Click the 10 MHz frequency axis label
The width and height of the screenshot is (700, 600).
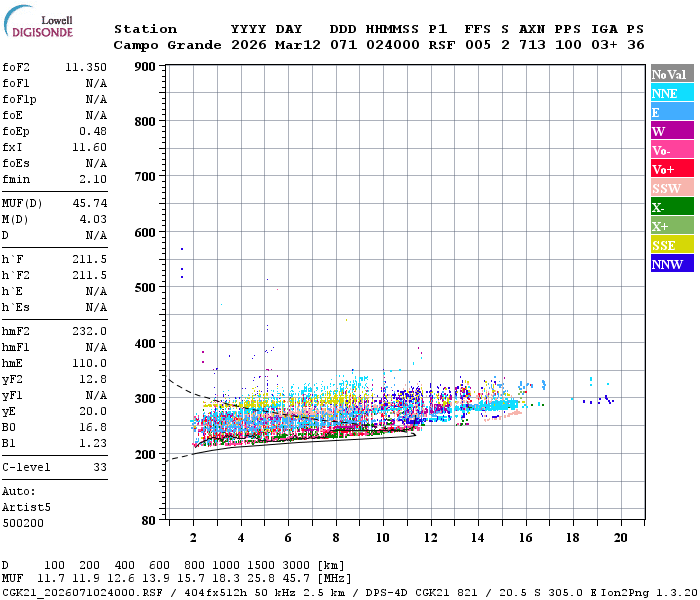pyautogui.click(x=383, y=538)
